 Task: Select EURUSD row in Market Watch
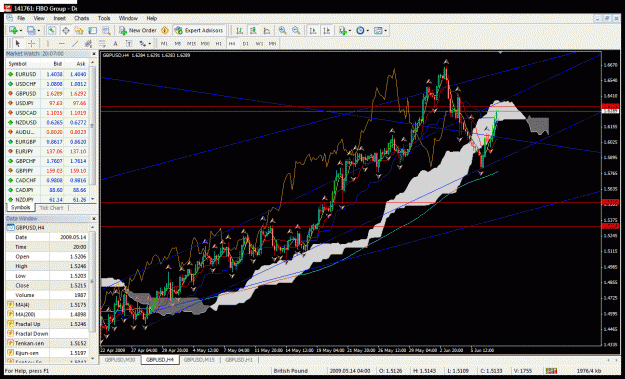pyautogui.click(x=47, y=74)
